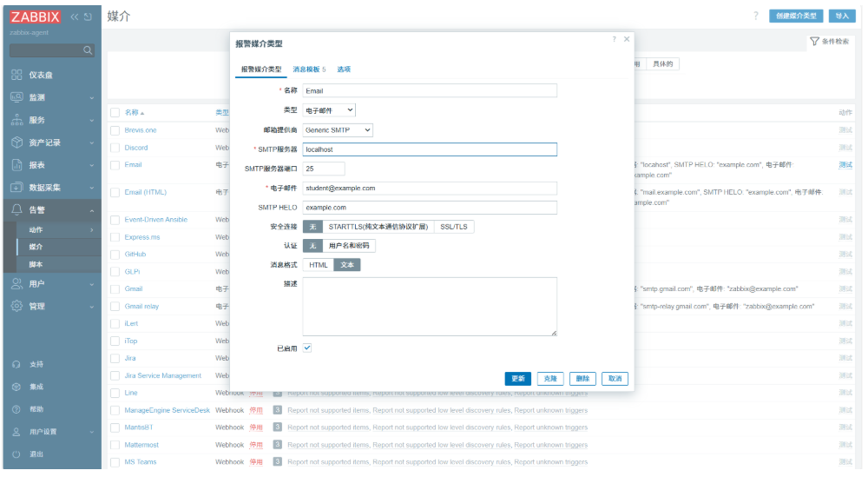Open the ManageEngine ServiceDesk link

(168, 410)
